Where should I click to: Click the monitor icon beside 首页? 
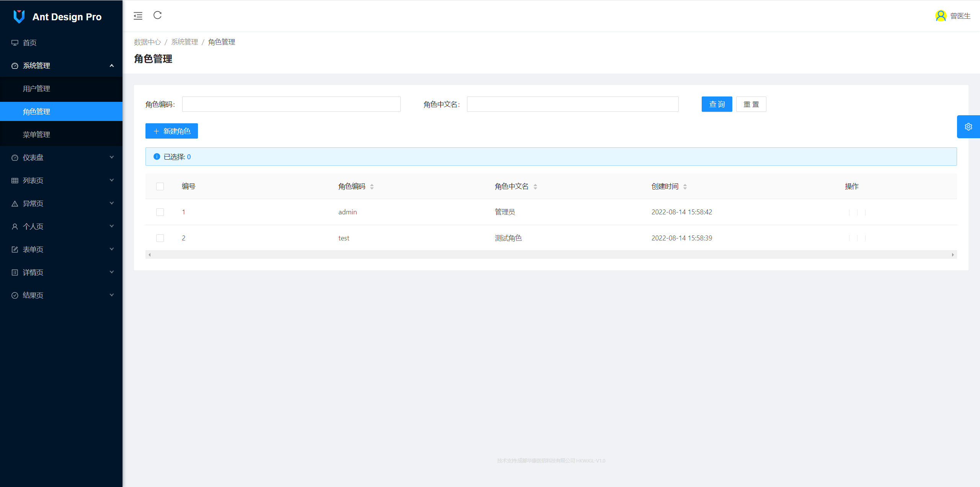tap(15, 42)
